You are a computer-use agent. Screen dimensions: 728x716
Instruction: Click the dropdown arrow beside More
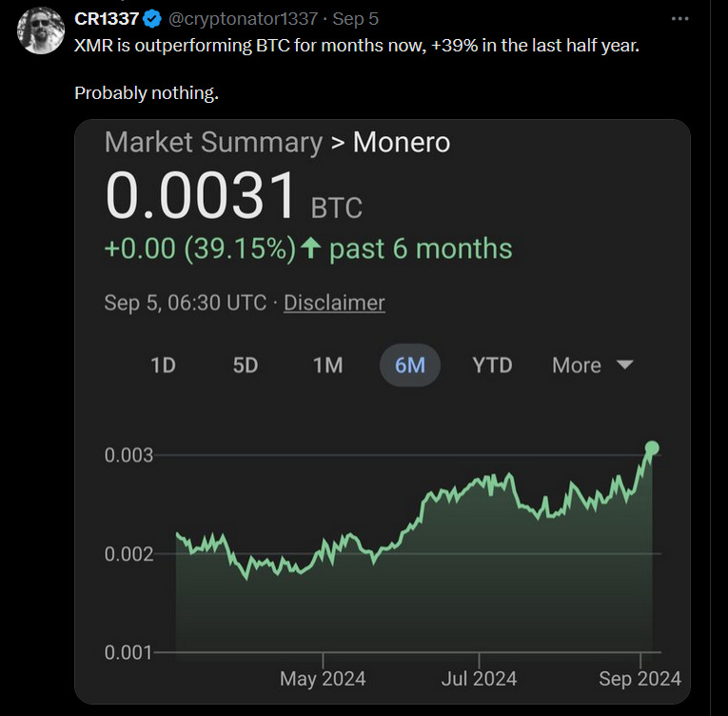[624, 366]
